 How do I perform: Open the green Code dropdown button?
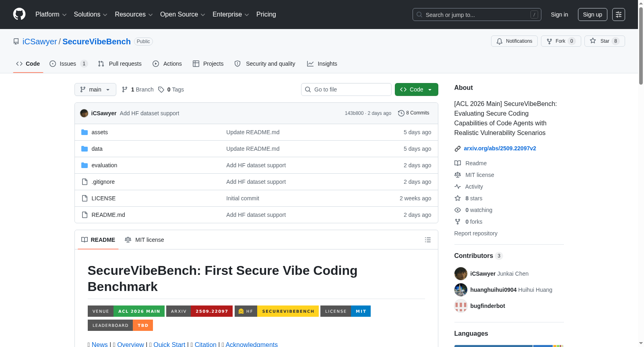tap(416, 89)
